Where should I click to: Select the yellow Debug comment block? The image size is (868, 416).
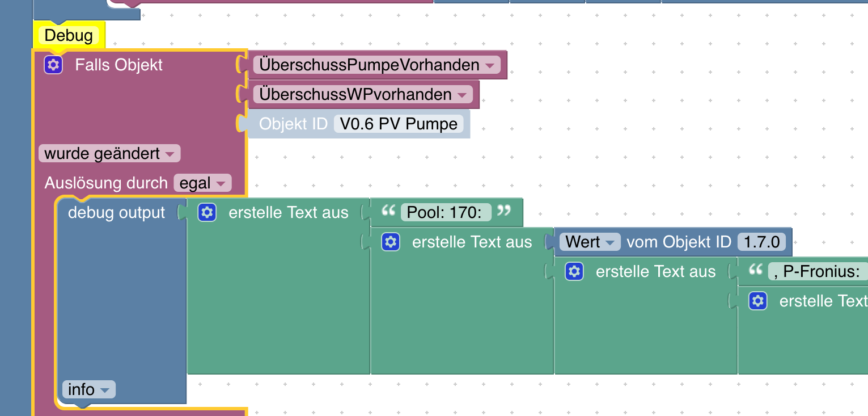point(69,36)
